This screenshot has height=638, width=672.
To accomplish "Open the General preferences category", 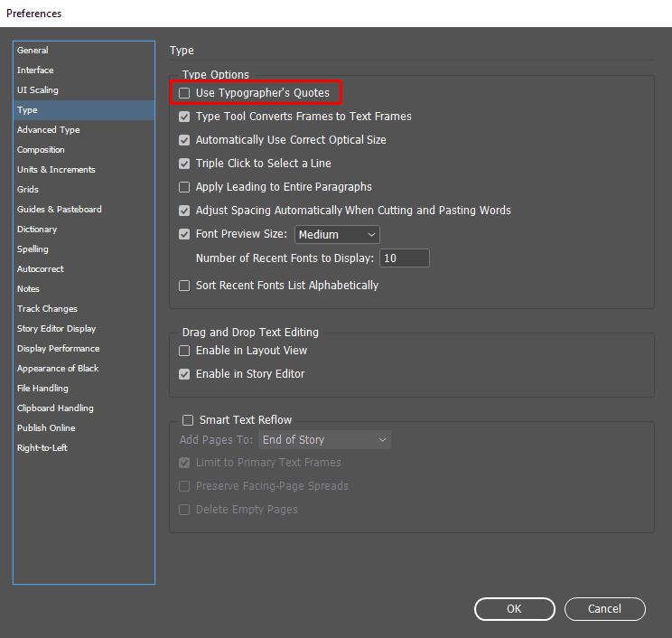I will point(33,51).
